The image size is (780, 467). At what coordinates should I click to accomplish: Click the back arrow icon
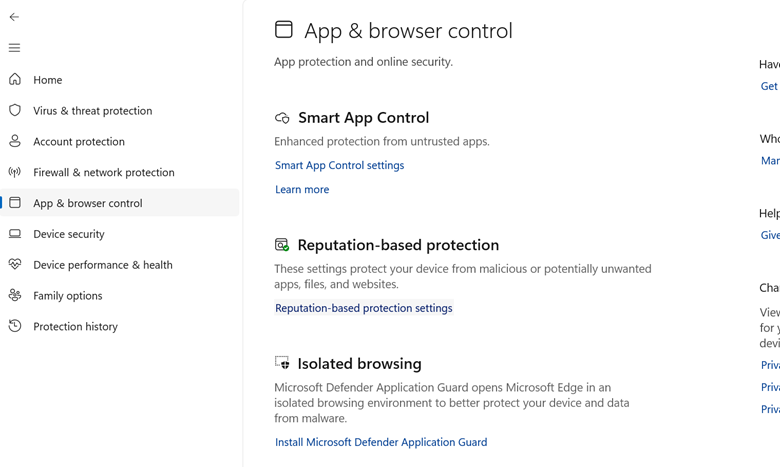(14, 17)
